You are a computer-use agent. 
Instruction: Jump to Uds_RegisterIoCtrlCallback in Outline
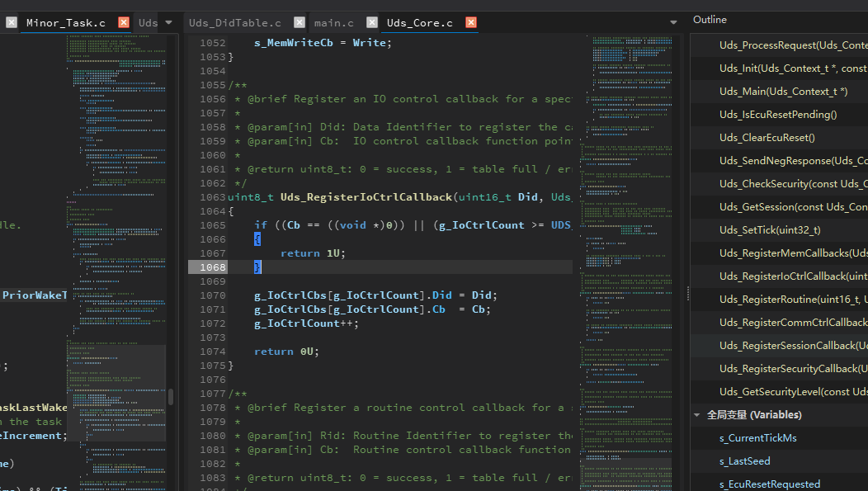[793, 276]
